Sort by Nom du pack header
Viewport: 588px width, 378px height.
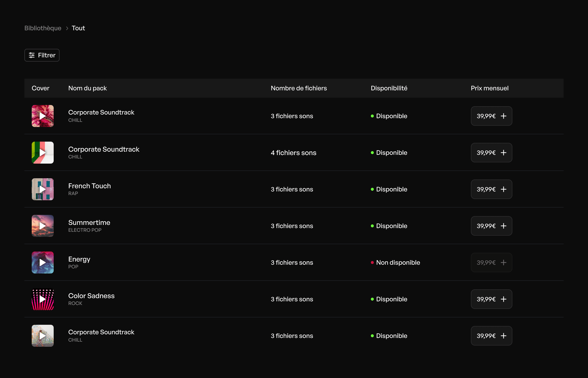(x=87, y=88)
